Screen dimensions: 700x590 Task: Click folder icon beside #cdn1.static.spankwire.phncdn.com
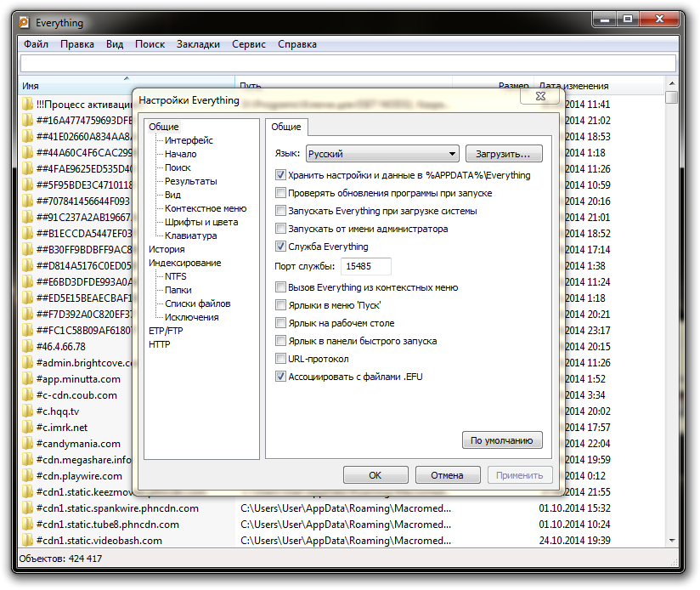(x=28, y=508)
